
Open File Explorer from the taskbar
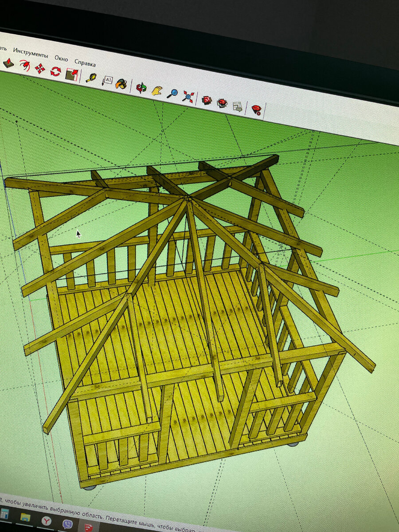coord(25,517)
